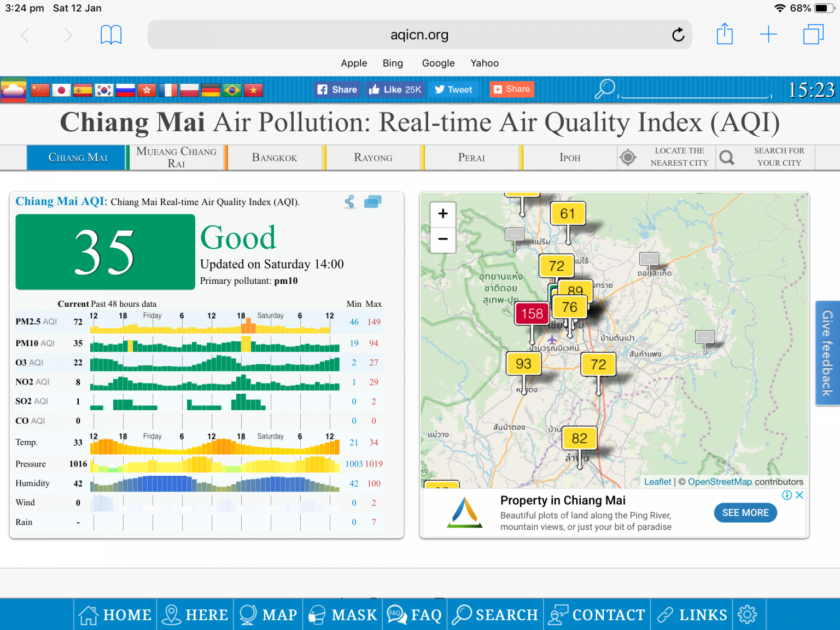This screenshot has width=840, height=630.
Task: Reload the aqicn.org page
Action: (678, 35)
